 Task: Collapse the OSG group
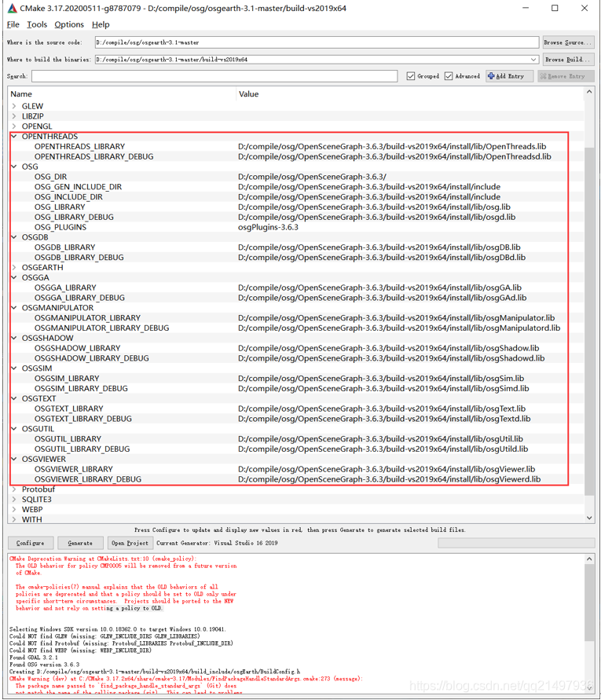point(14,167)
